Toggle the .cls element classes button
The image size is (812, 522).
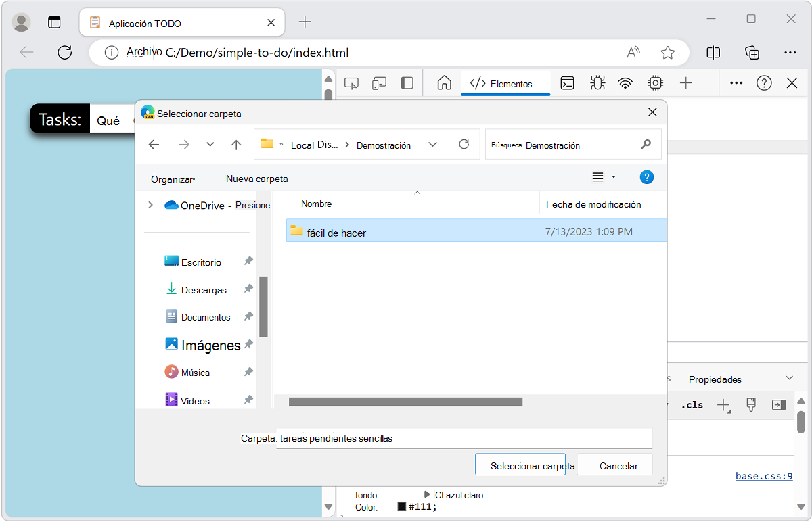[692, 405]
